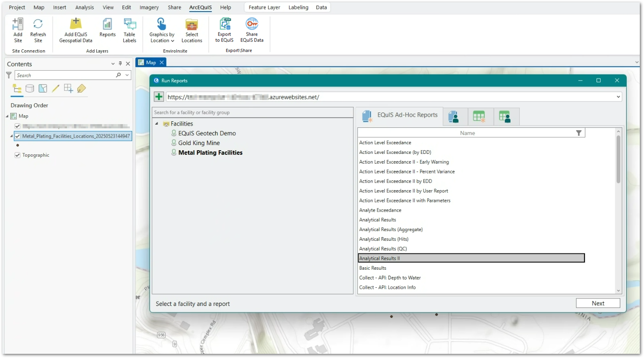Collapse the Metal_Plating_Facilities_Locations layer expander
This screenshot has width=644, height=358.
(x=11, y=136)
